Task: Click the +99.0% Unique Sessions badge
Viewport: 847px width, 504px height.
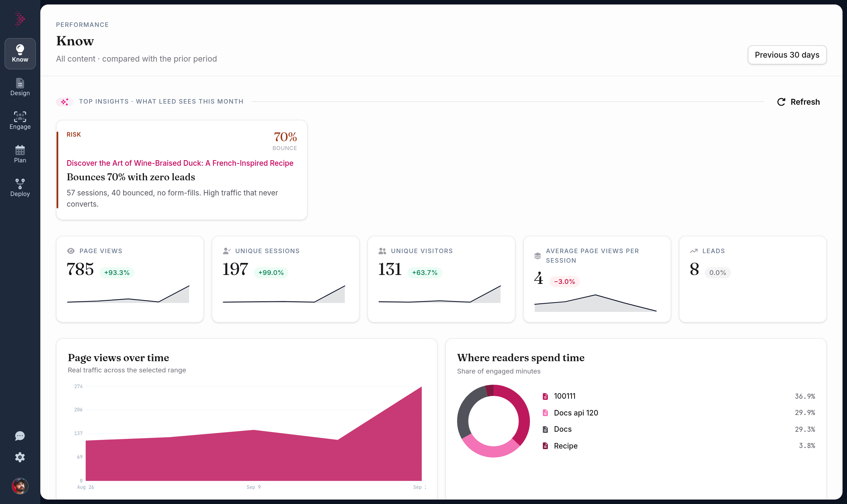Action: pyautogui.click(x=271, y=273)
